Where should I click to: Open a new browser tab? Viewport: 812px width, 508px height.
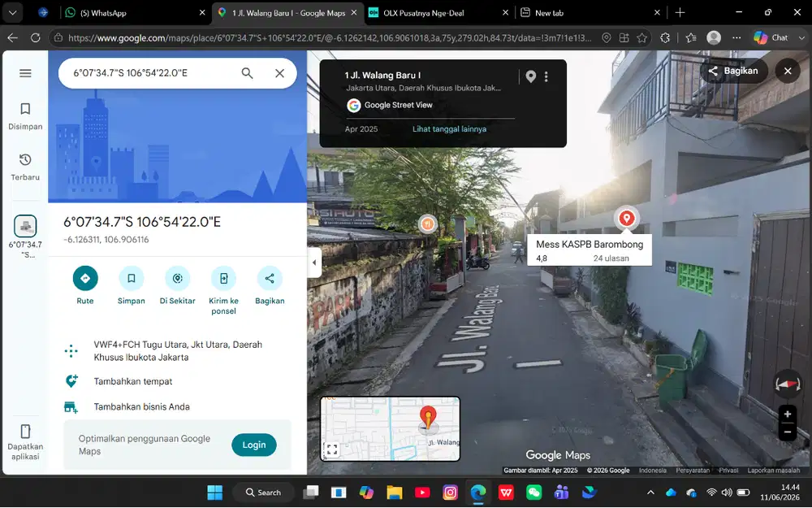coord(680,13)
